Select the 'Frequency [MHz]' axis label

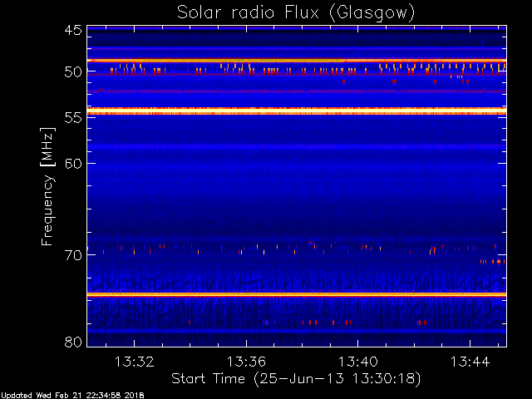(x=47, y=186)
